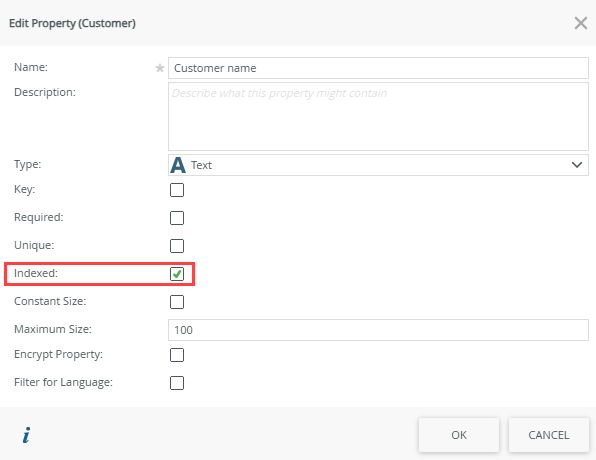
Task: Click the 'Maximum Size:' label
Action: [53, 329]
